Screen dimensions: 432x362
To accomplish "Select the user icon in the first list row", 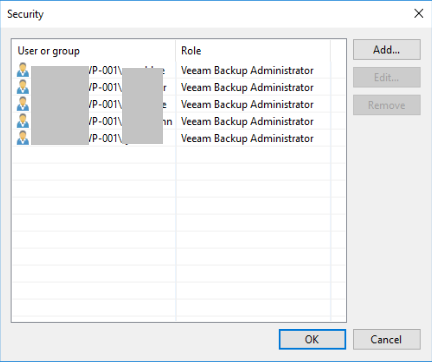I will click(x=23, y=70).
